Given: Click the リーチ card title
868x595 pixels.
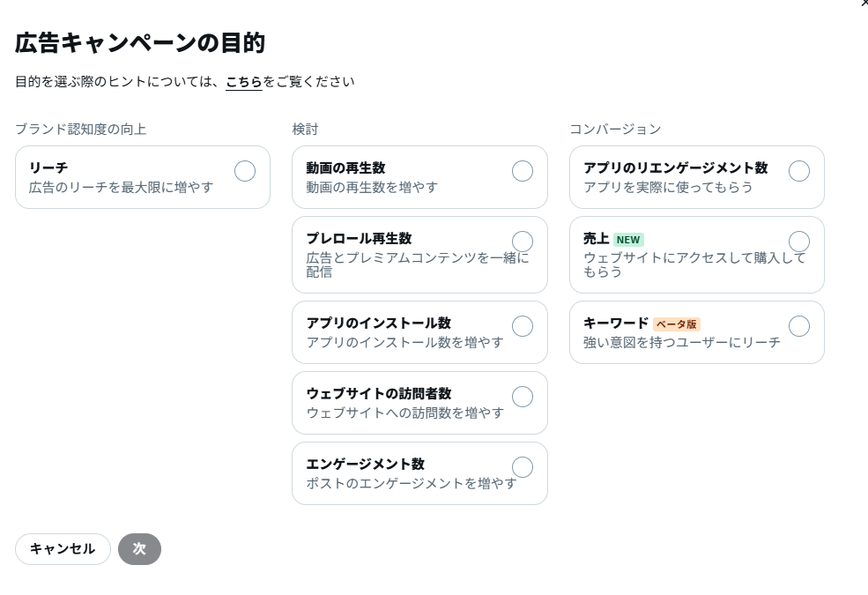Looking at the screenshot, I should 48,167.
